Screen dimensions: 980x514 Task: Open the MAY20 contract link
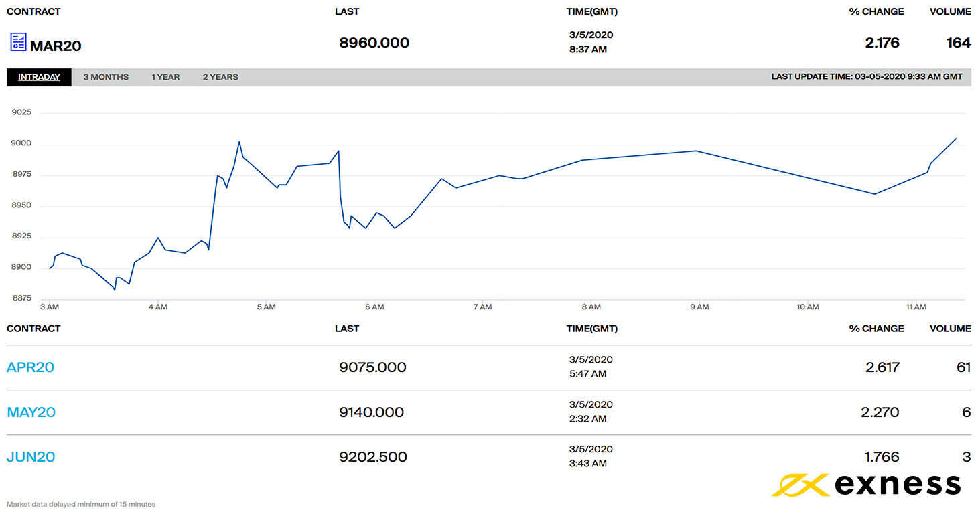31,412
